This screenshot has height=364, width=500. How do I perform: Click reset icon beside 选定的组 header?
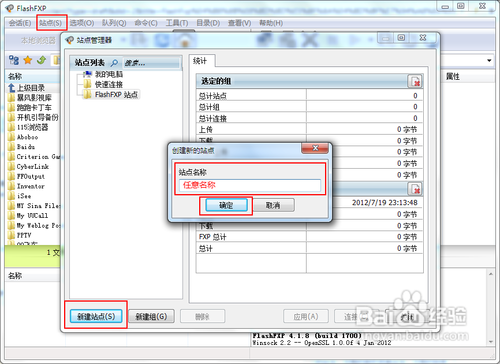415,81
